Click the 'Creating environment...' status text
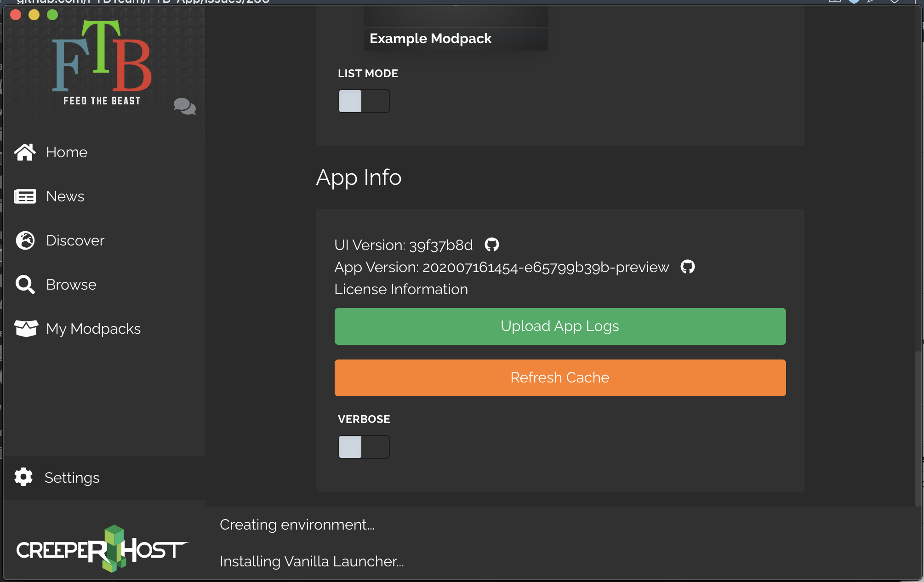This screenshot has height=582, width=924. [x=297, y=525]
